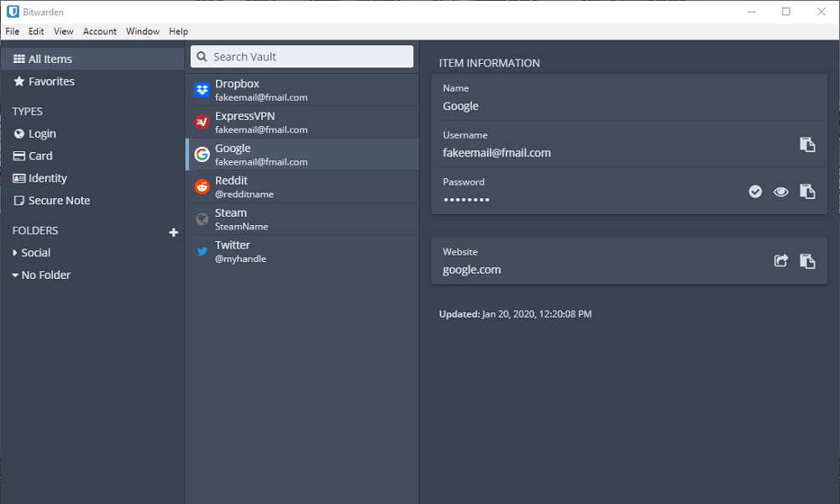Show Favorites items

(x=51, y=81)
